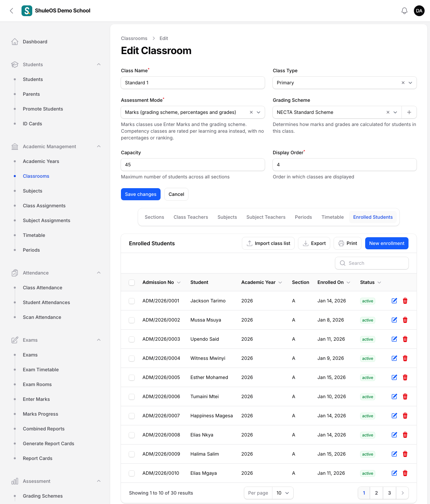Tick the select-all checkbox in table header
The width and height of the screenshot is (430, 504).
tap(132, 283)
